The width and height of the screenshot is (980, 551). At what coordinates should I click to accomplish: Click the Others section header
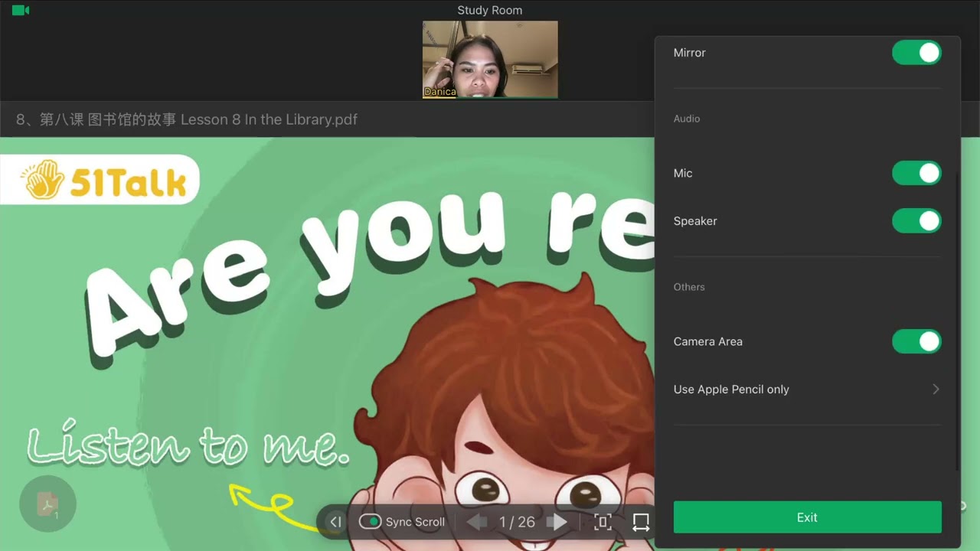689,287
